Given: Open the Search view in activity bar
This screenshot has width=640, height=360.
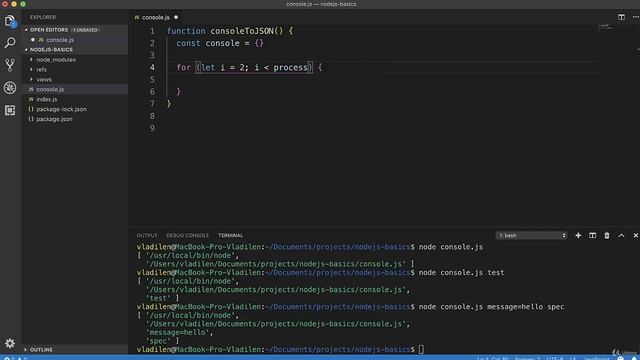Looking at the screenshot, I should tap(10, 42).
